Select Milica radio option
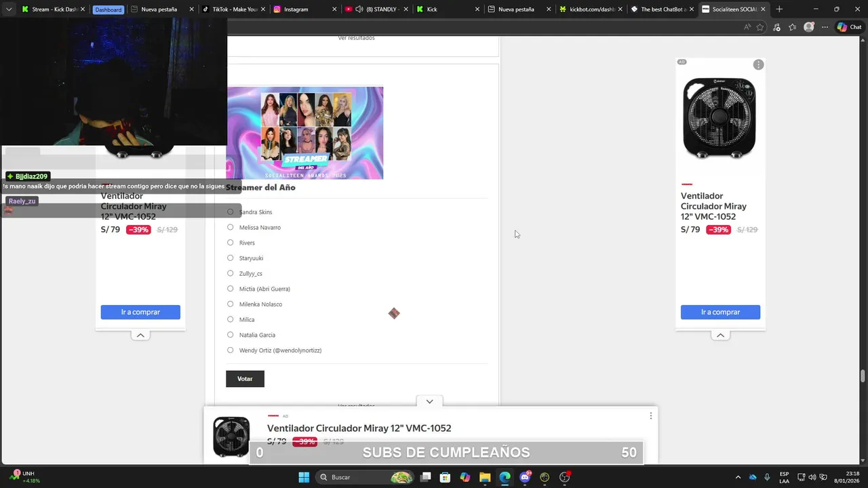The image size is (868, 488). [x=230, y=319]
